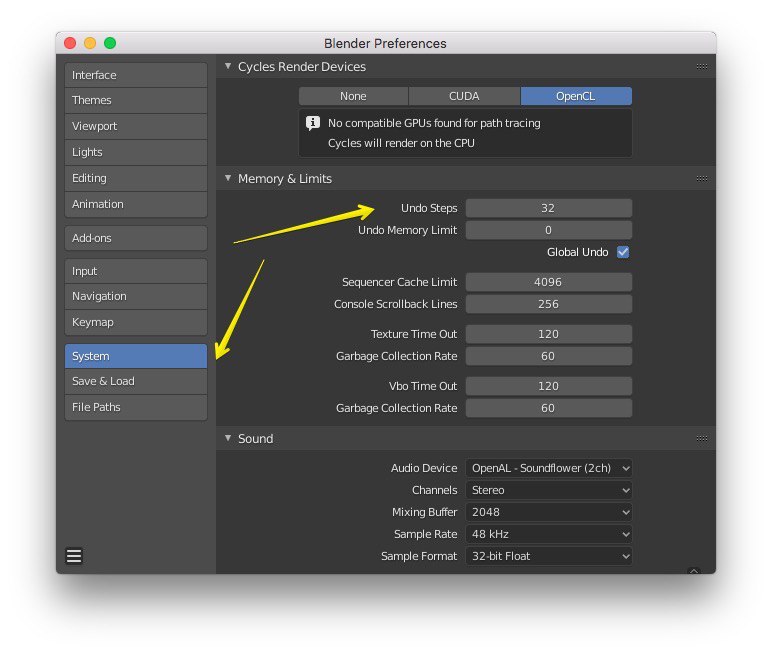The image size is (772, 654).
Task: Select the Keymap section
Action: coord(136,323)
